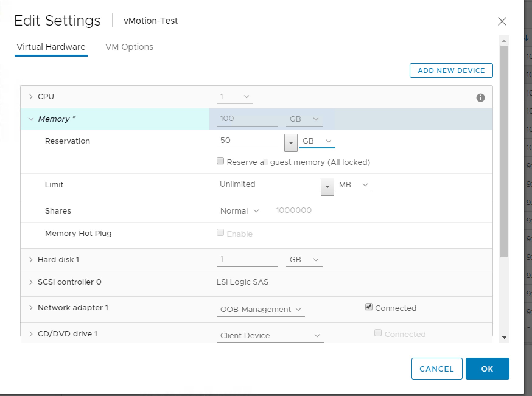Click the Add New Device button
532x396 pixels.
451,71
